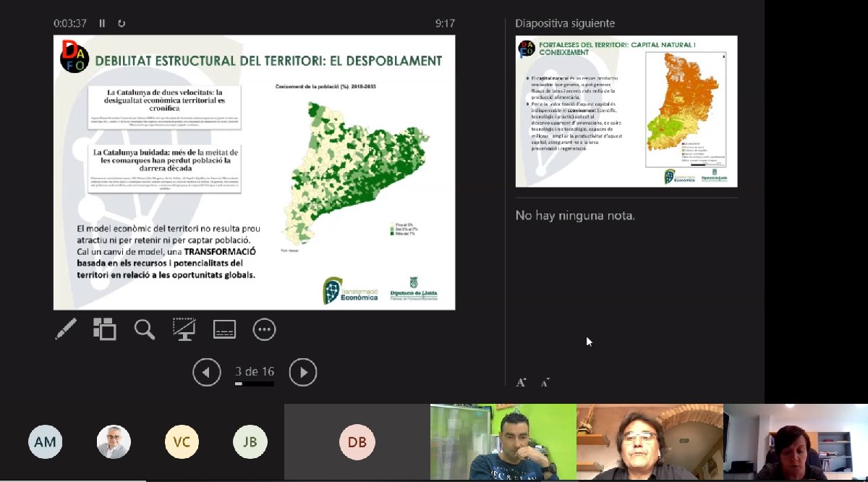Decrease the notes text size

[x=545, y=382]
